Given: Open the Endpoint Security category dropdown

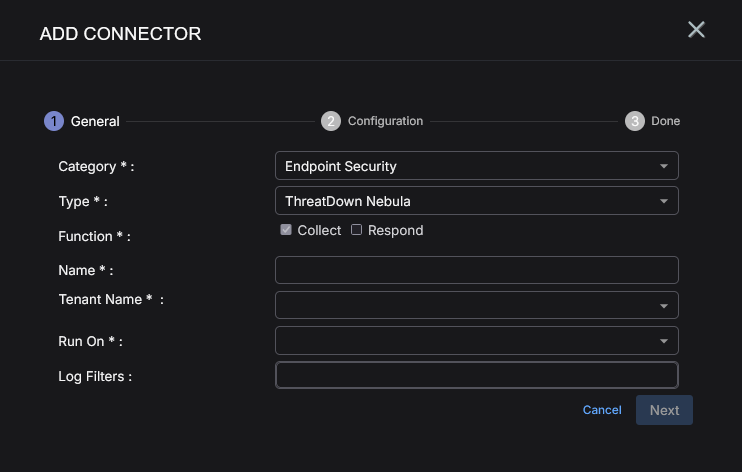Looking at the screenshot, I should (x=477, y=166).
